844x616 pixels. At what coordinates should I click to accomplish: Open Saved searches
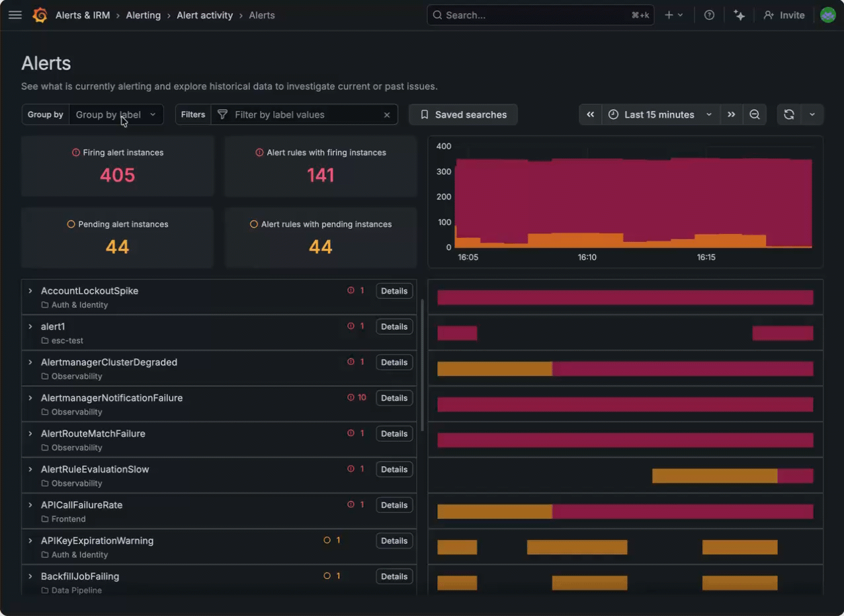(463, 114)
